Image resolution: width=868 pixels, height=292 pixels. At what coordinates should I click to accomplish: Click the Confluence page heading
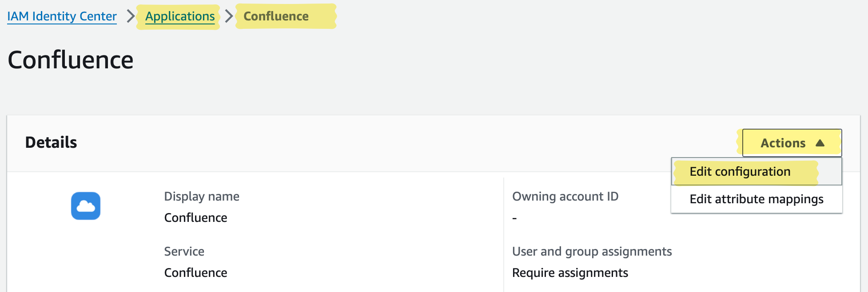coord(71,59)
